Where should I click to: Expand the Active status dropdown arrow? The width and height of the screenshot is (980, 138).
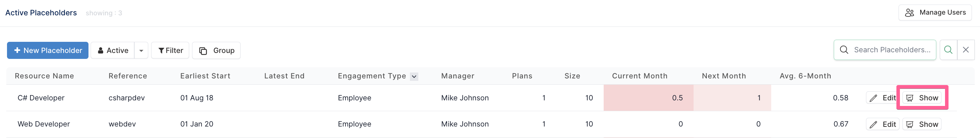point(141,51)
